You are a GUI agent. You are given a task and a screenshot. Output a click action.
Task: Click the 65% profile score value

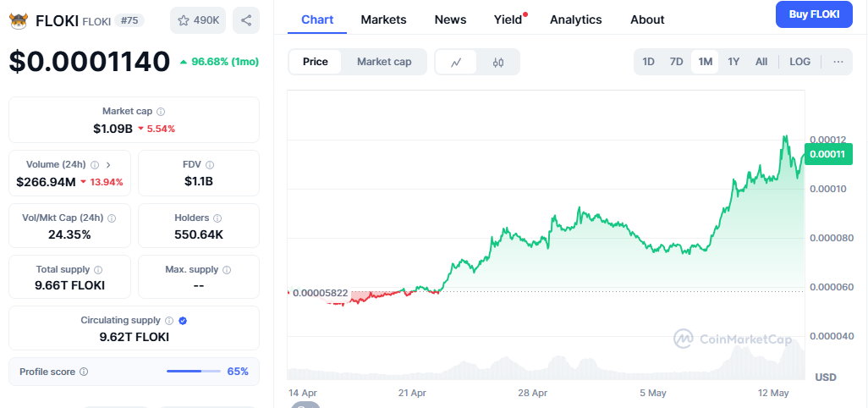point(238,372)
